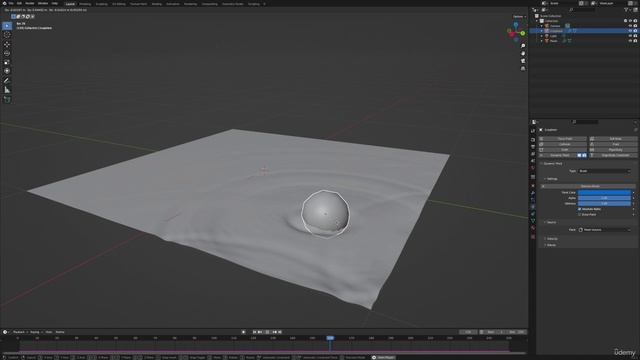Image resolution: width=640 pixels, height=360 pixels.
Task: Click the Force Field physics button
Action: pyautogui.click(x=563, y=139)
